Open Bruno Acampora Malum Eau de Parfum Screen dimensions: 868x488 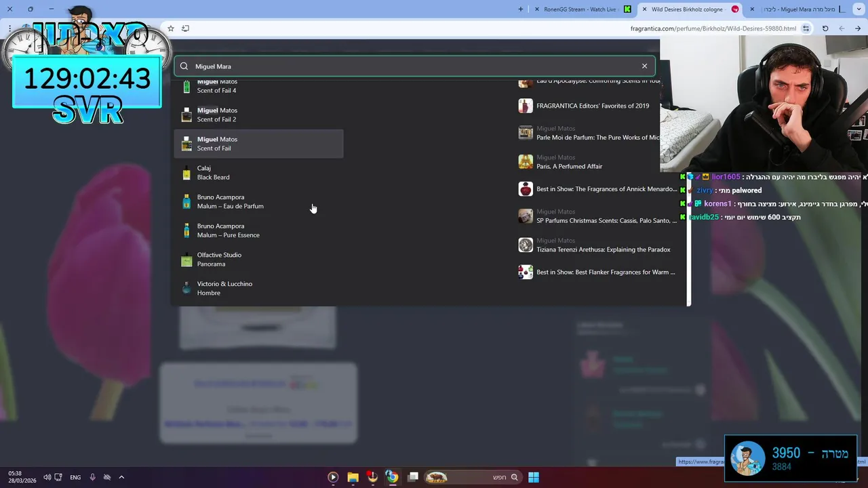tap(258, 201)
